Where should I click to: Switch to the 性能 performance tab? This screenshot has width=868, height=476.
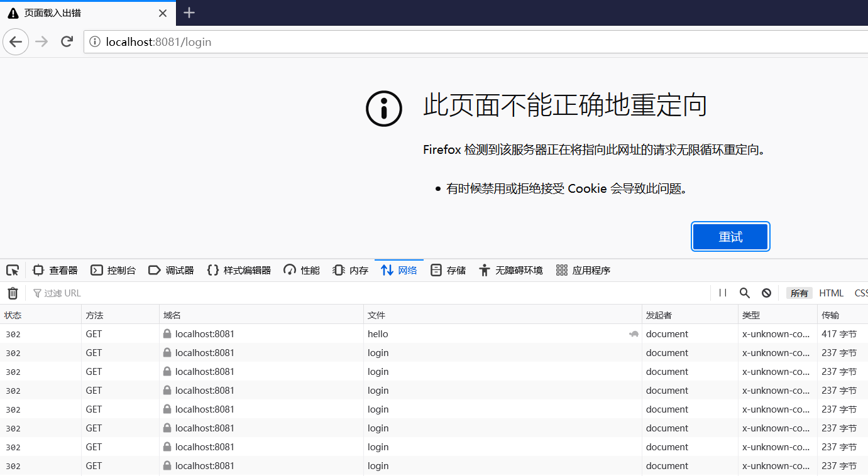[302, 270]
